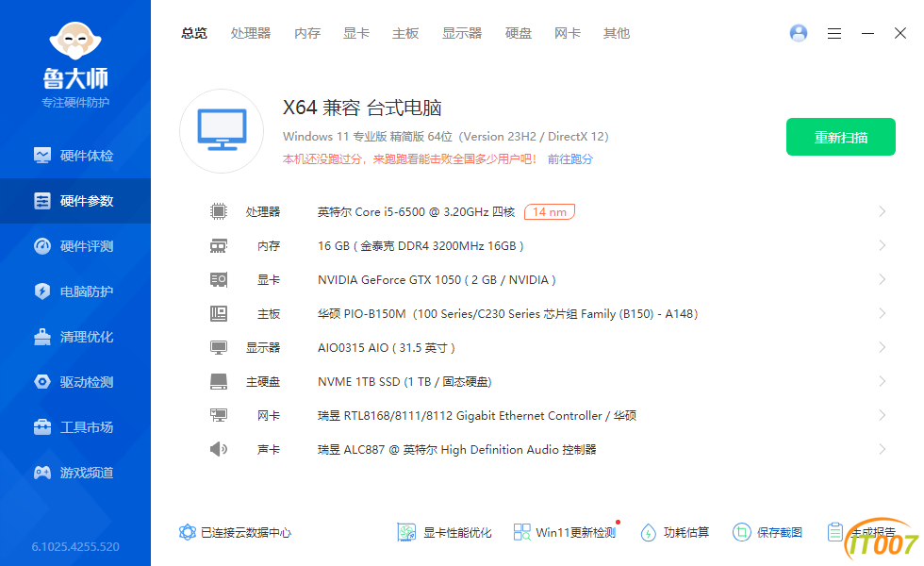Click the 硬件评测 gauge icon
This screenshot has width=924, height=566.
click(42, 246)
